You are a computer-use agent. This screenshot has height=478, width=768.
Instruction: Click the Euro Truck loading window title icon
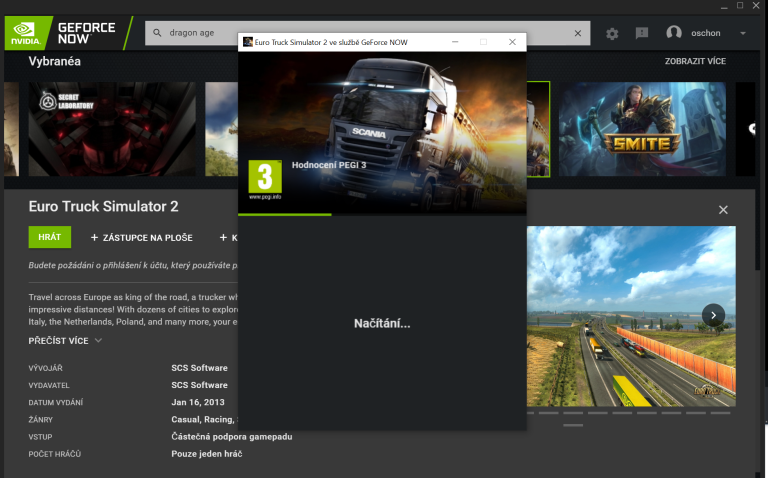[x=248, y=42]
